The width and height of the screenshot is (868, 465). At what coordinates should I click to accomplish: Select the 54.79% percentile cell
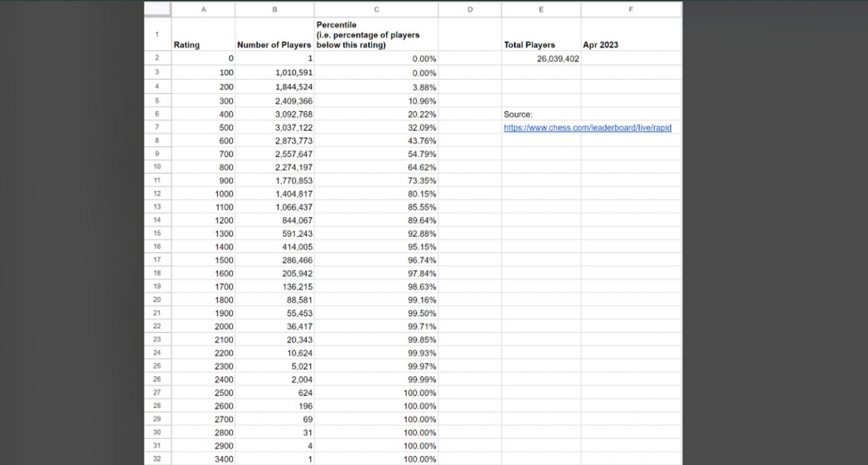pyautogui.click(x=376, y=154)
